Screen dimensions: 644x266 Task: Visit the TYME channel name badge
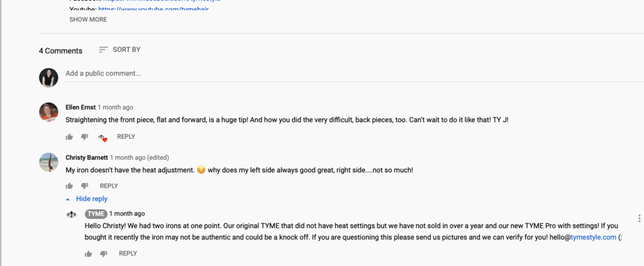pyautogui.click(x=96, y=214)
